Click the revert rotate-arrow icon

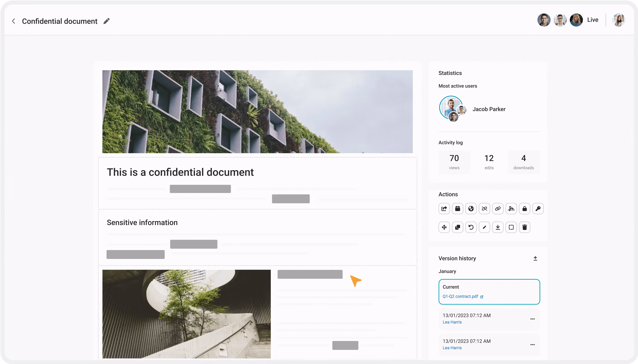pos(471,227)
